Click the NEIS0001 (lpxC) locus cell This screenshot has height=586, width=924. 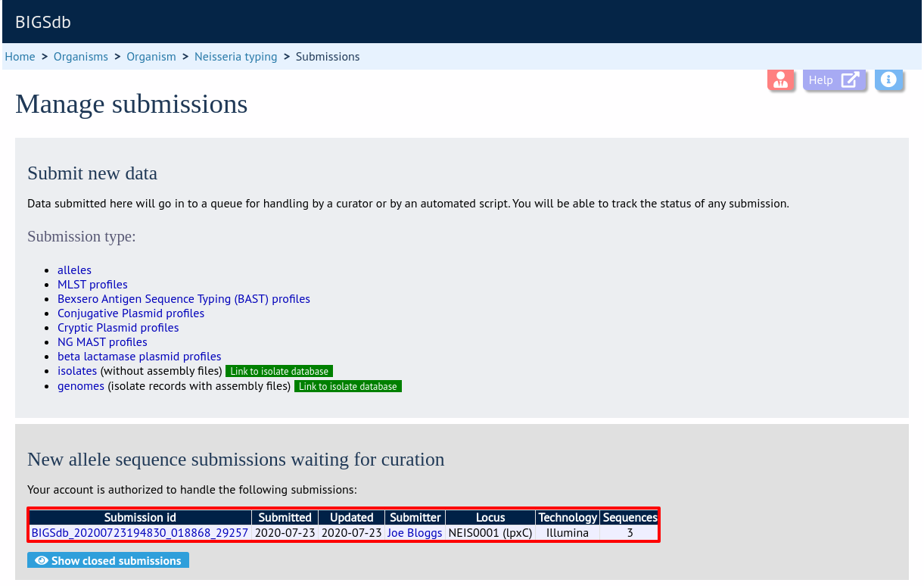(x=490, y=533)
